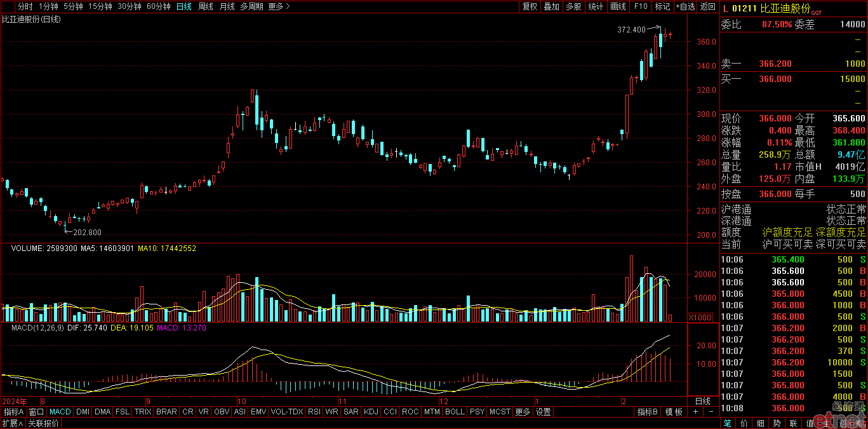Add stock with +自选 button

tap(685, 6)
